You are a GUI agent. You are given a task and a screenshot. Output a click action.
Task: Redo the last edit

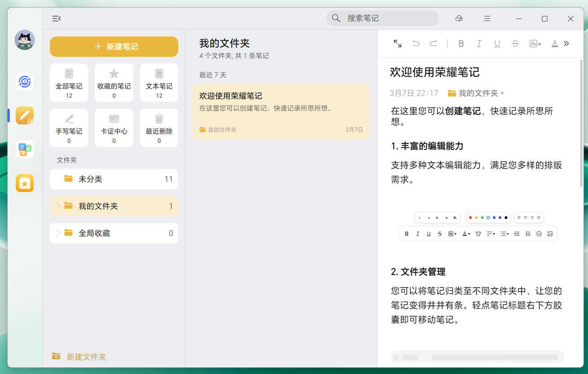coord(433,44)
